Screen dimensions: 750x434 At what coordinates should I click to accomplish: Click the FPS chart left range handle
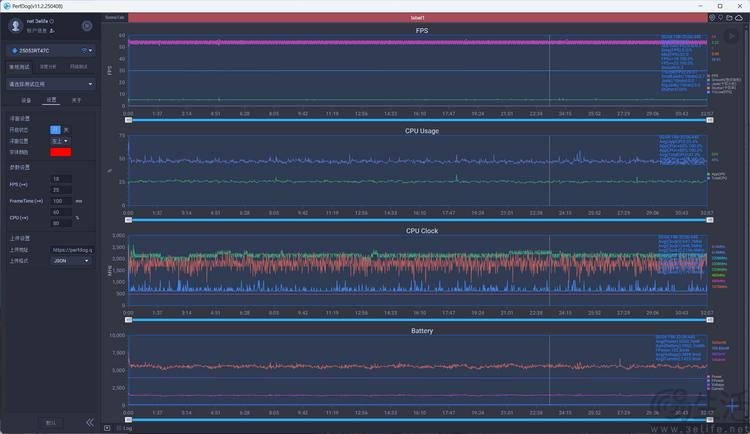pos(128,120)
